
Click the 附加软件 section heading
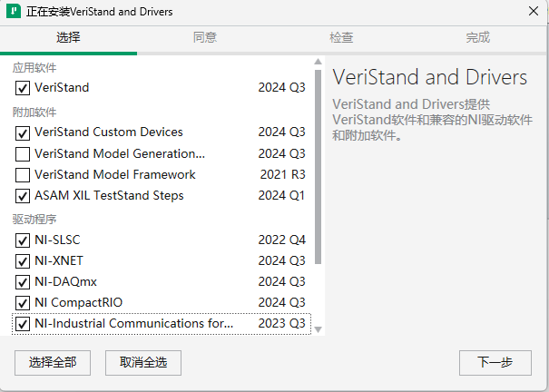(34, 113)
